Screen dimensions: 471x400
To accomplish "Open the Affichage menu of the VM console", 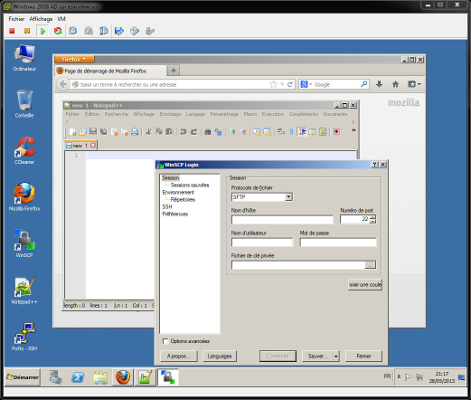I will [41, 19].
